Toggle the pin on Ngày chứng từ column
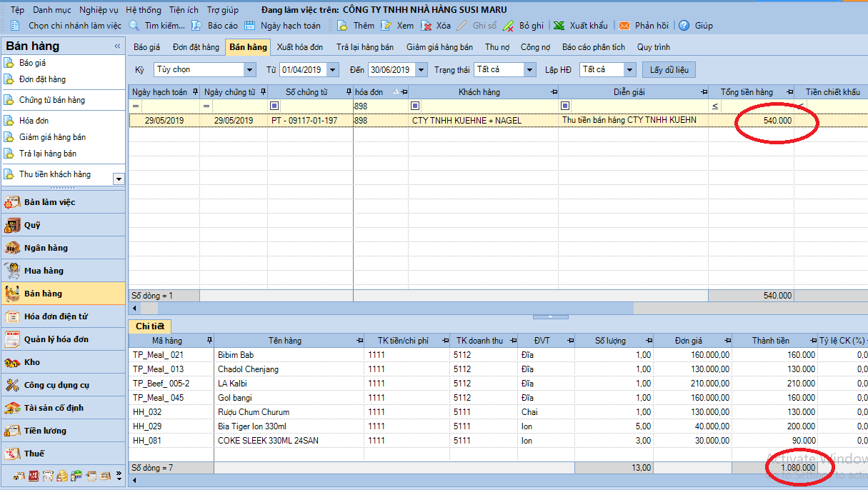The image size is (868, 490). click(263, 92)
